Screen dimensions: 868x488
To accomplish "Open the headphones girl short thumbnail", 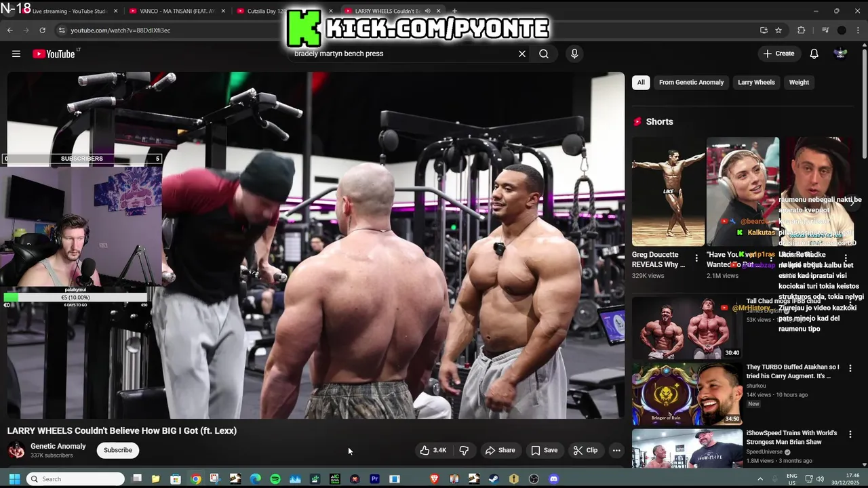I will 743,192.
